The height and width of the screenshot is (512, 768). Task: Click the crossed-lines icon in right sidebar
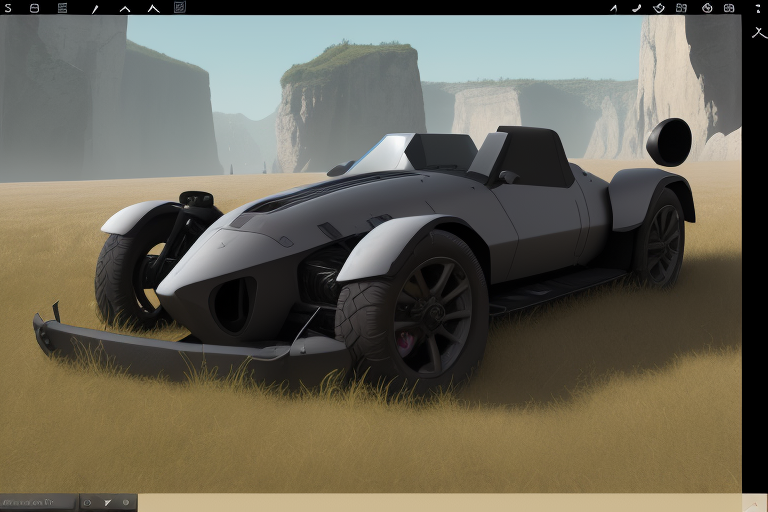758,32
